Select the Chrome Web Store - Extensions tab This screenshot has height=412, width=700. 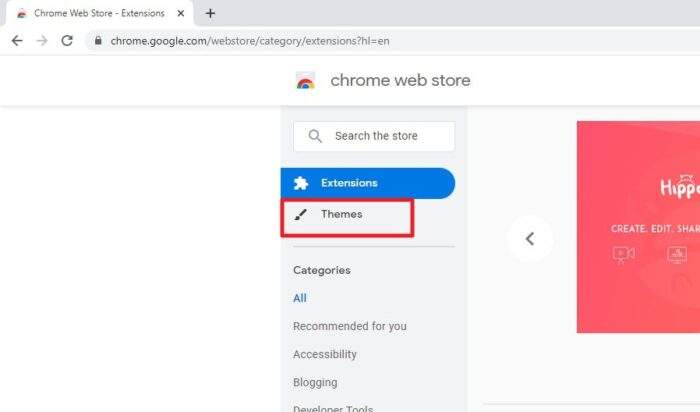pos(100,13)
